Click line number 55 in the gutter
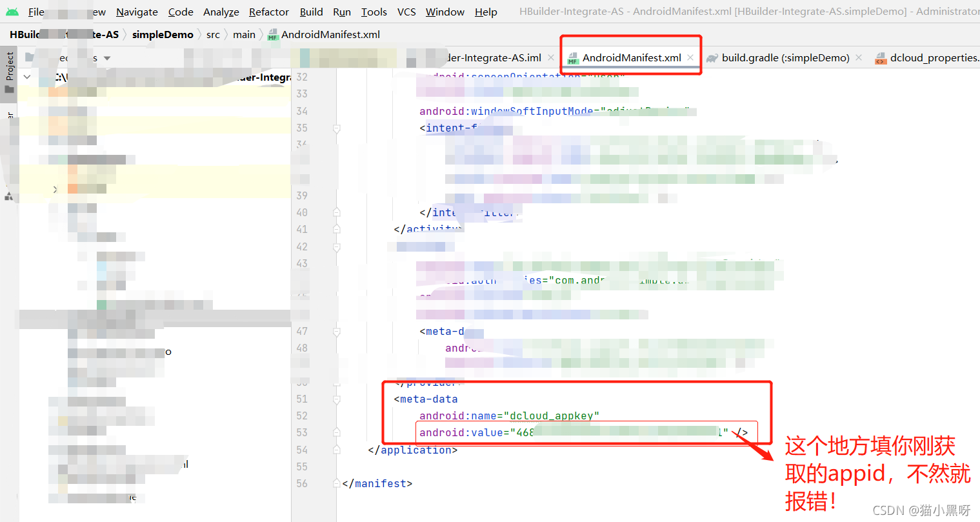This screenshot has height=522, width=980. click(302, 467)
